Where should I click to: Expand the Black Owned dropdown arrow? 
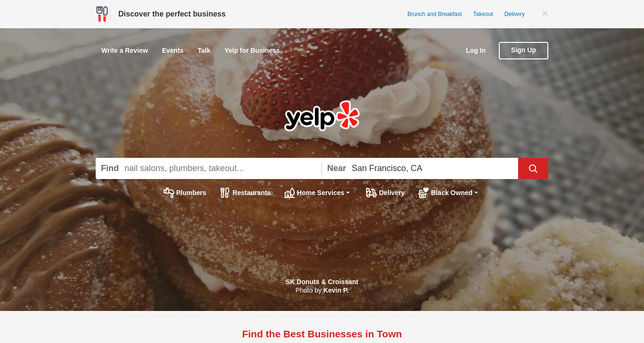click(x=476, y=193)
